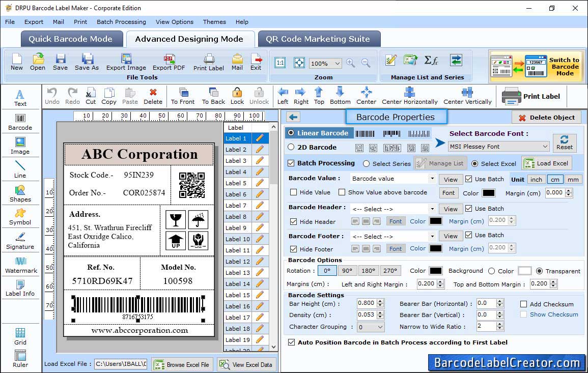Select 2D Barcode radio button
Image resolution: width=588 pixels, height=373 pixels.
pos(291,147)
